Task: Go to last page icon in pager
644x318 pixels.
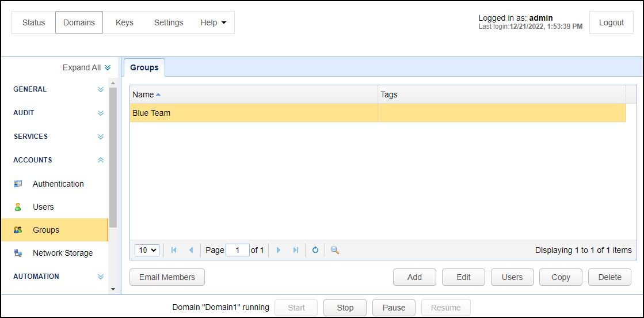Action: (296, 250)
